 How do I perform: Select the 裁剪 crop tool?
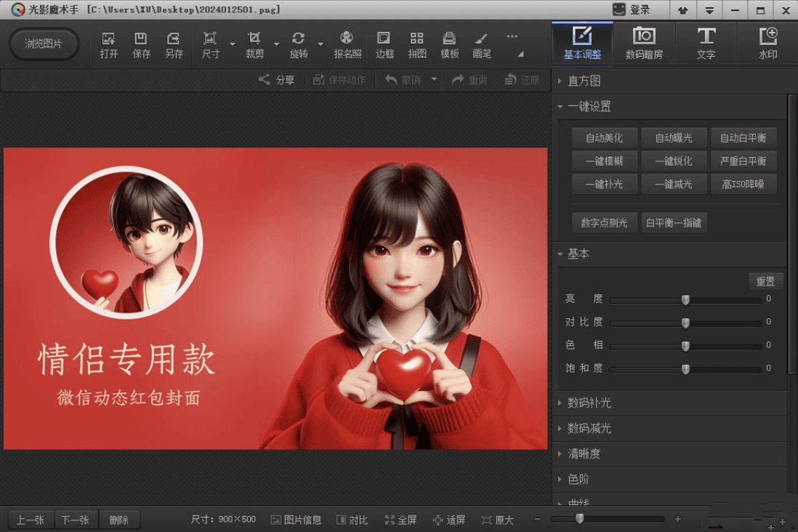click(x=255, y=45)
